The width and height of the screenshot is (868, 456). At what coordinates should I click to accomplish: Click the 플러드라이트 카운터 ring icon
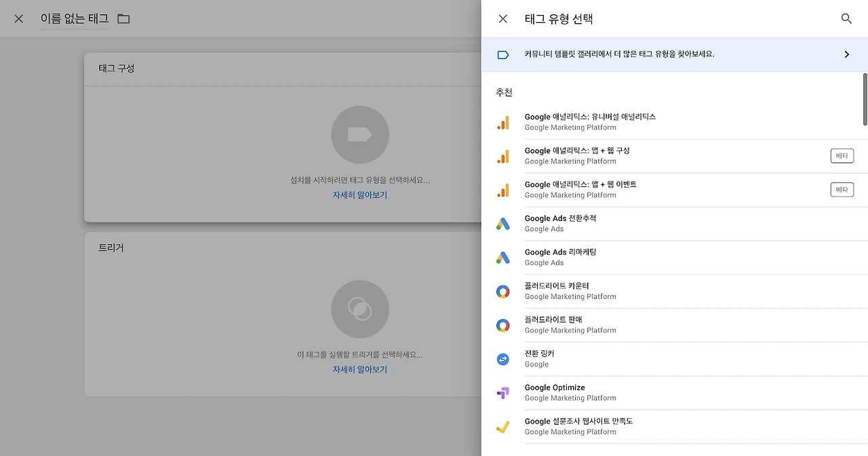pos(502,291)
